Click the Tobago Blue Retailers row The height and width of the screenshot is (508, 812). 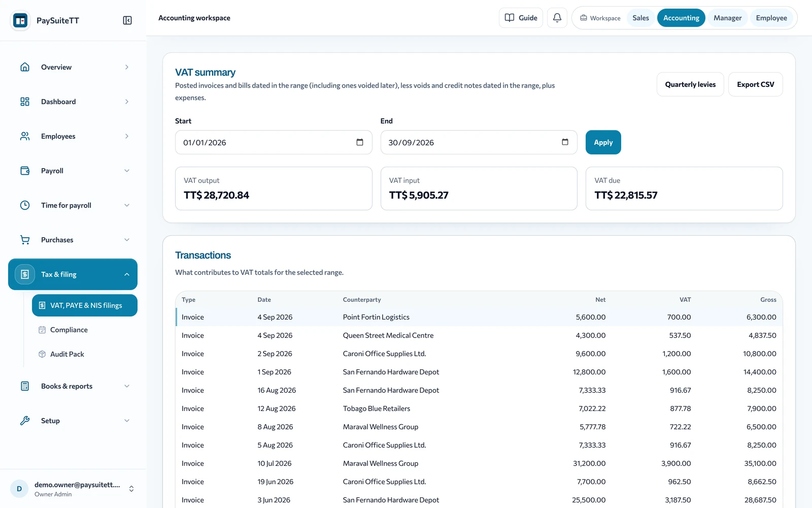click(x=479, y=408)
